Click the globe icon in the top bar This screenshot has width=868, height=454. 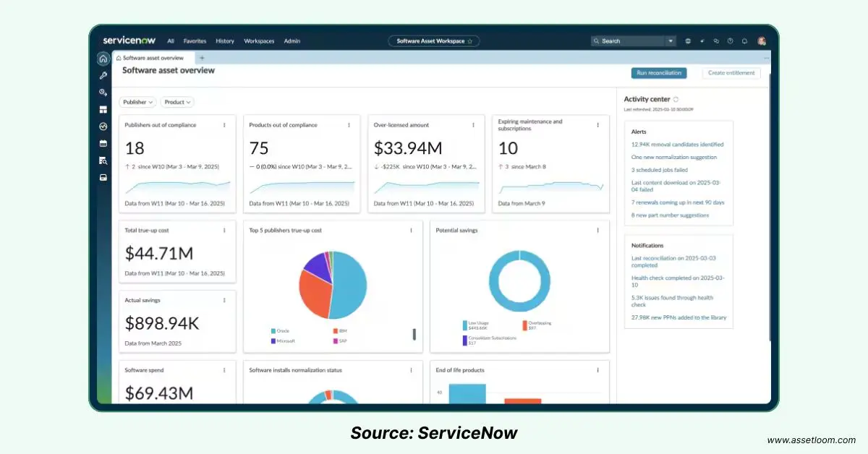point(688,41)
